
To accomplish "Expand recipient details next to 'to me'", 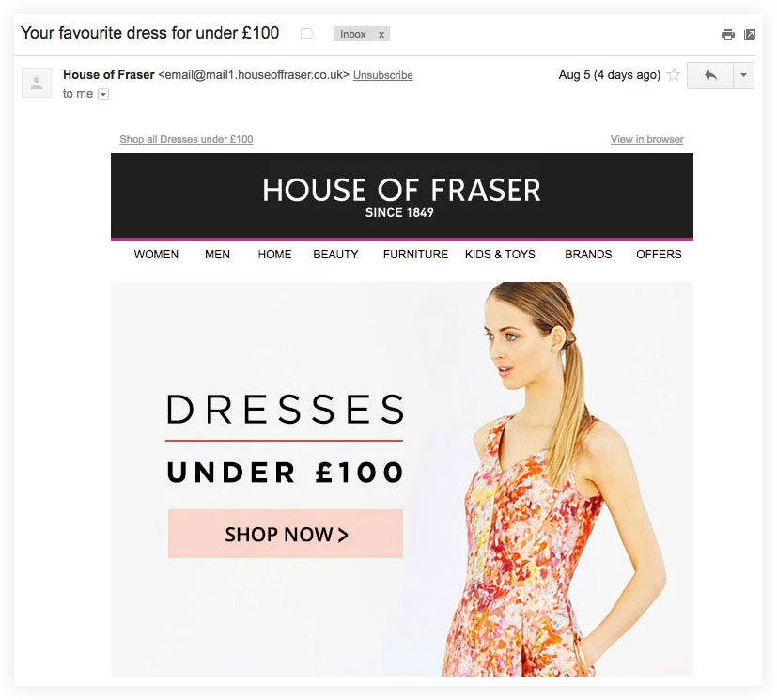I will [103, 94].
